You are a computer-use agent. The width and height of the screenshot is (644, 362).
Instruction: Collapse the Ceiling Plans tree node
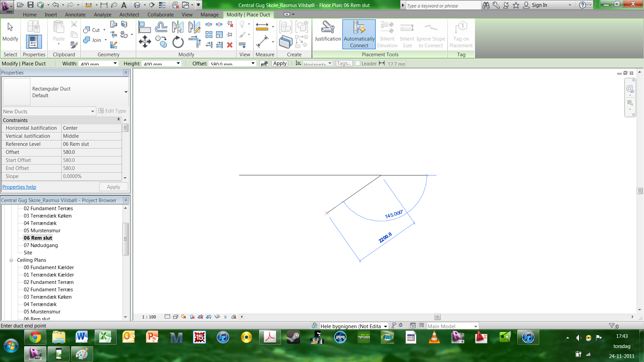coord(11,260)
